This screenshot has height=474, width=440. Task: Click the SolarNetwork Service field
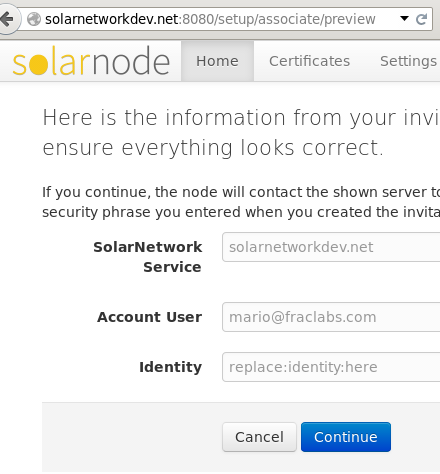331,247
